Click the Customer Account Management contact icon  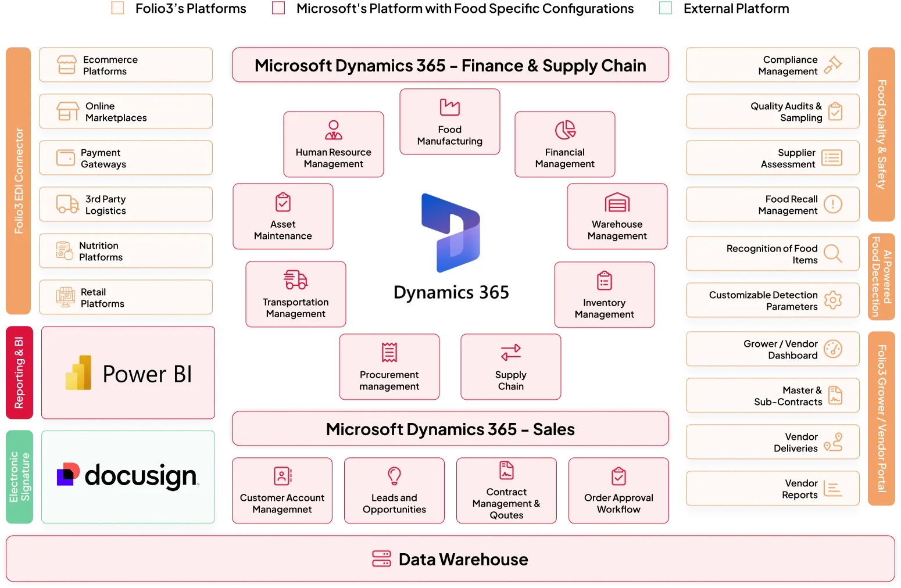coord(283,476)
